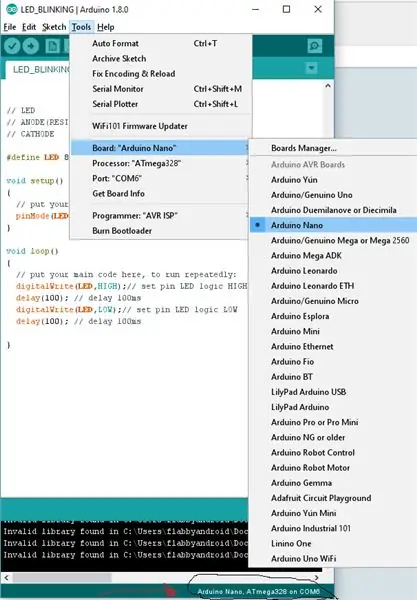Image resolution: width=417 pixels, height=600 pixels.
Task: Click the Tools menu
Action: [81, 27]
